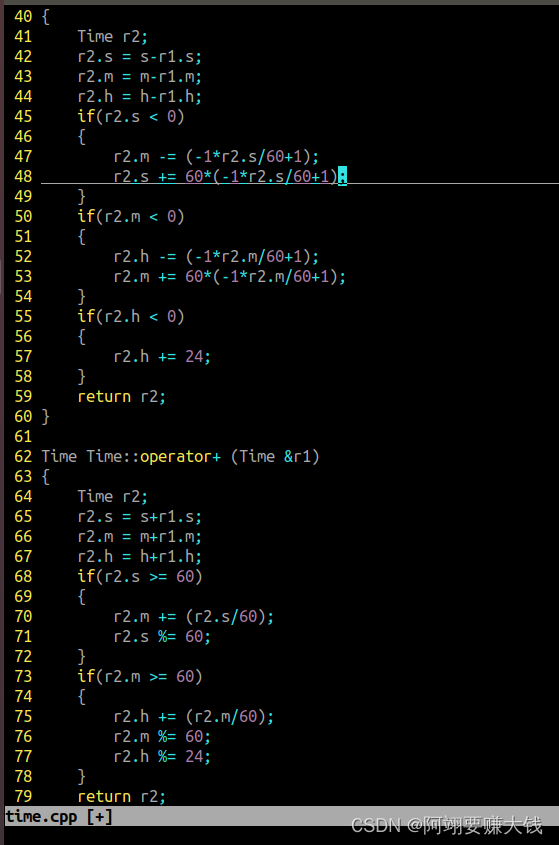Screen dimensions: 559x845
Task: Click 'r2.m += 60*(-1*r2.m/60+1);' on line 53
Action: [230, 276]
